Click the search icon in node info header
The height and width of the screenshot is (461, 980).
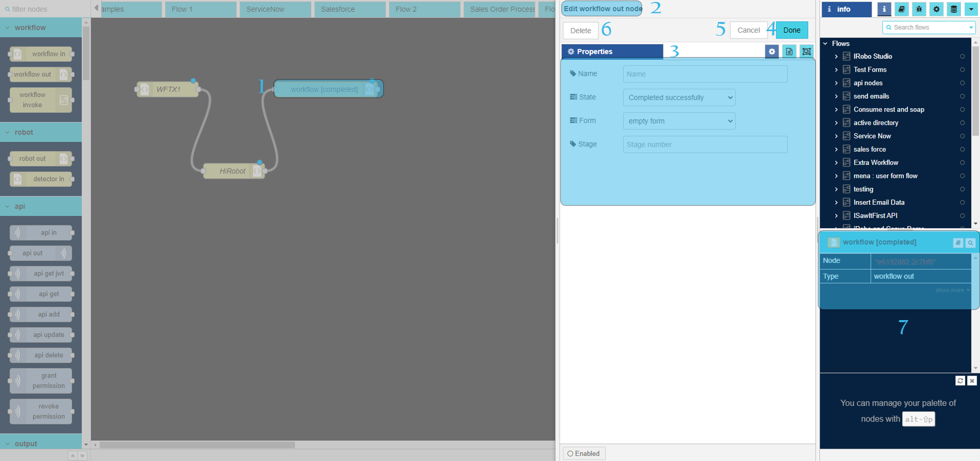point(970,243)
